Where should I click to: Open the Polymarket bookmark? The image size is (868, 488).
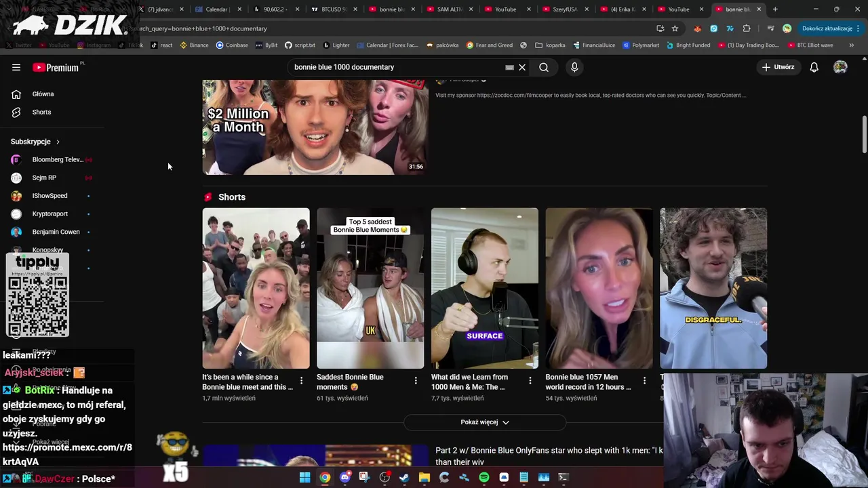(641, 45)
